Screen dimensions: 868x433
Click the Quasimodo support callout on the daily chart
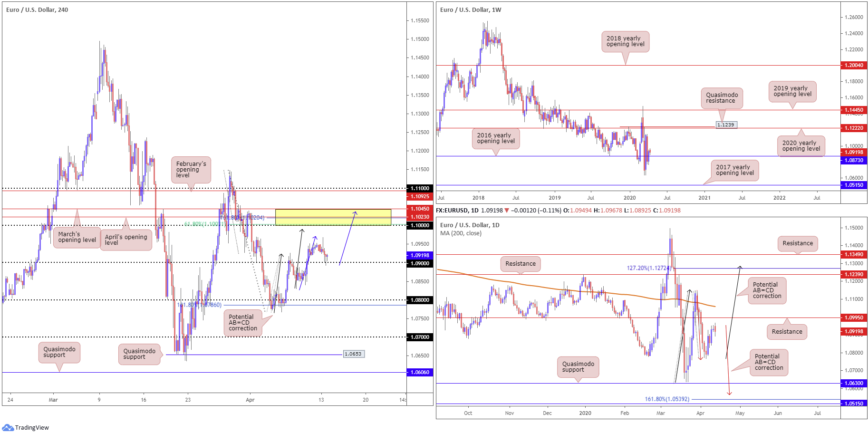tap(578, 367)
